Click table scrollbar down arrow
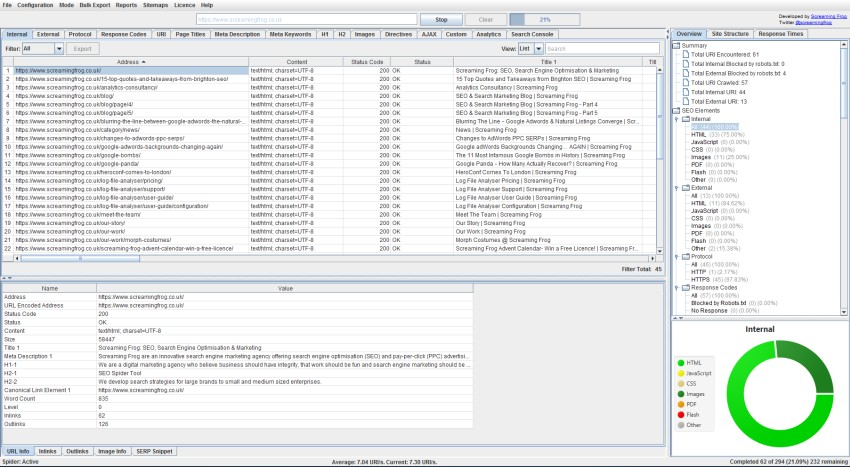This screenshot has width=850, height=467. (x=660, y=251)
